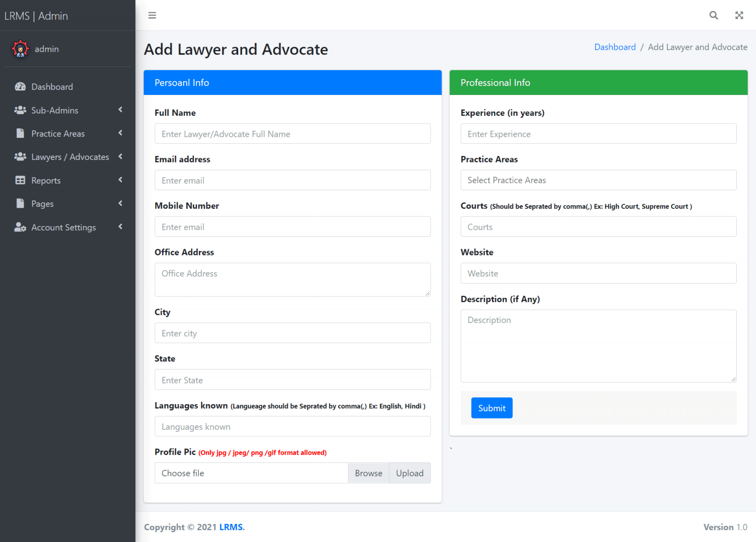Open Dashboard from the sidebar menu
756x542 pixels.
pyautogui.click(x=52, y=87)
